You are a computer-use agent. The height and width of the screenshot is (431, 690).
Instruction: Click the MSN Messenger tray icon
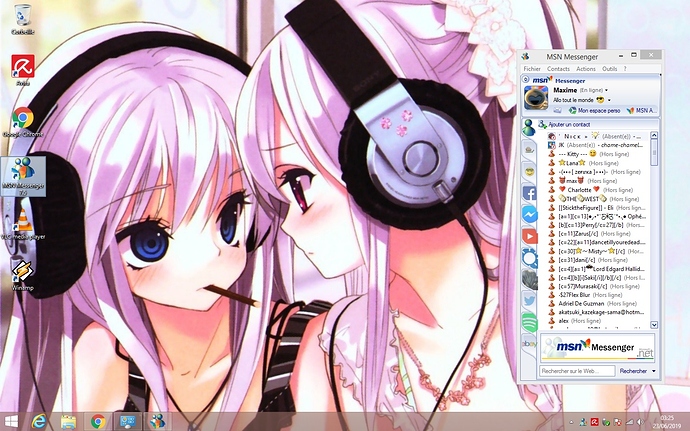click(583, 422)
